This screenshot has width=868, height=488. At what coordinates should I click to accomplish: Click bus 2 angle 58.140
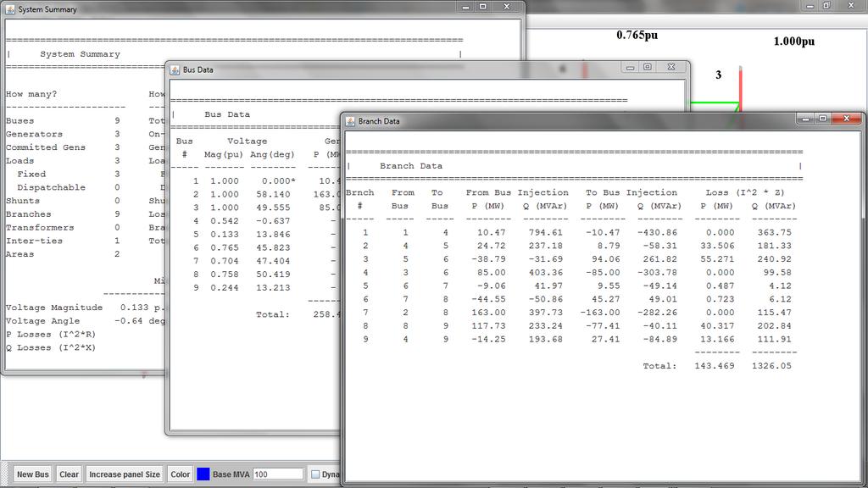[x=273, y=194]
